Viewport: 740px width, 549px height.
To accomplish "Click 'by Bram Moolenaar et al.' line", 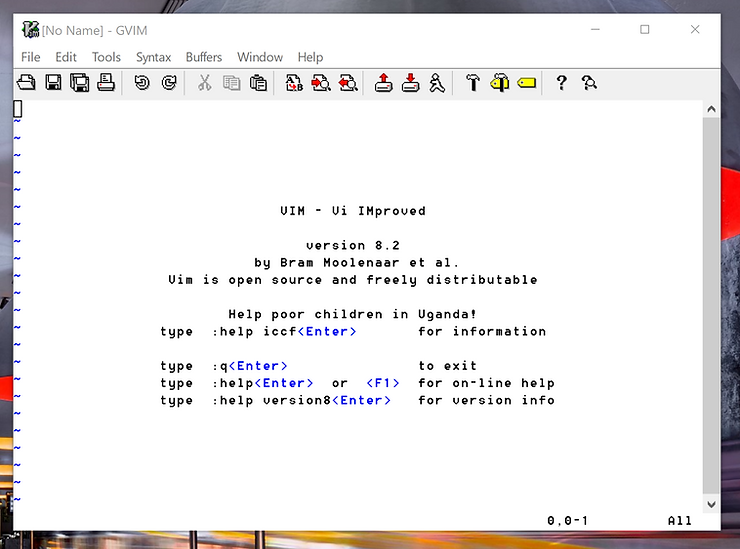I will pyautogui.click(x=356, y=262).
